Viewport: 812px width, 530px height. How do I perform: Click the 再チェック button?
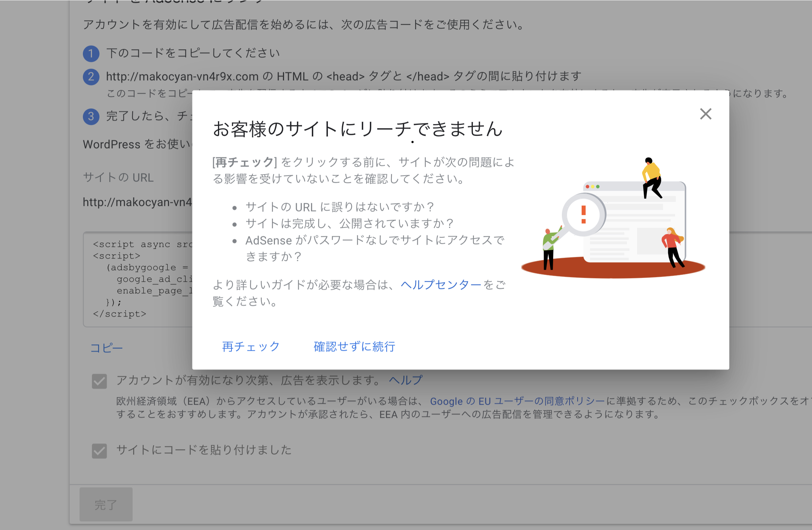tap(251, 346)
